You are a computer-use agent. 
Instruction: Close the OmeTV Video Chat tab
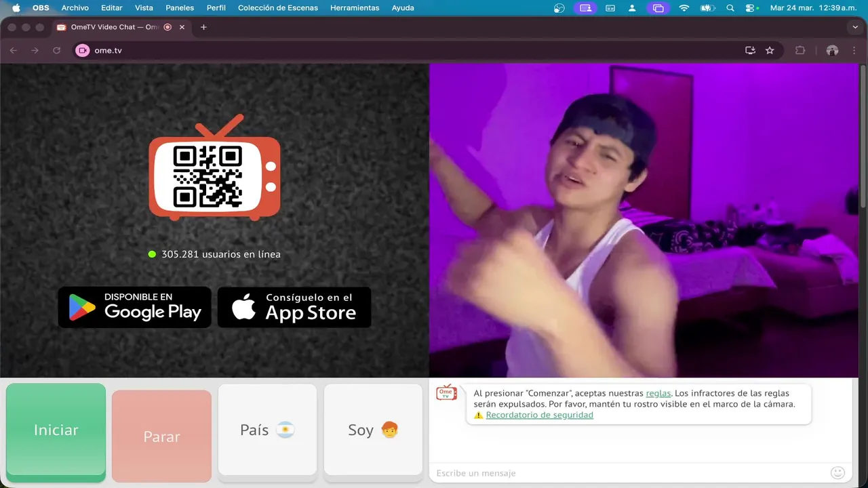pos(182,27)
